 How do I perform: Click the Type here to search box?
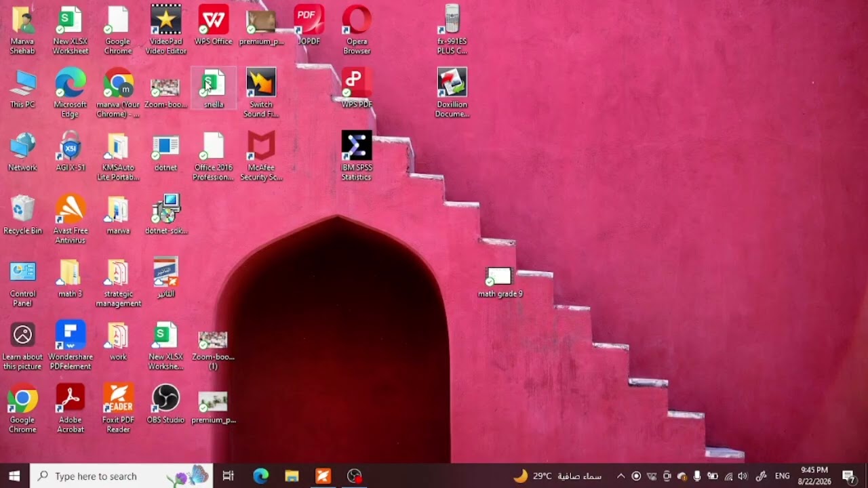pos(121,476)
